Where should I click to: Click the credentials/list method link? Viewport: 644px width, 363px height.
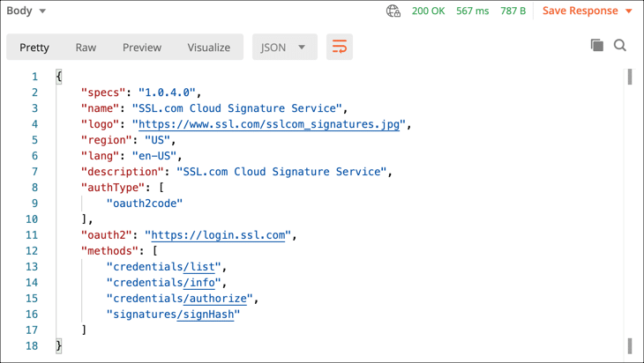[x=202, y=267]
